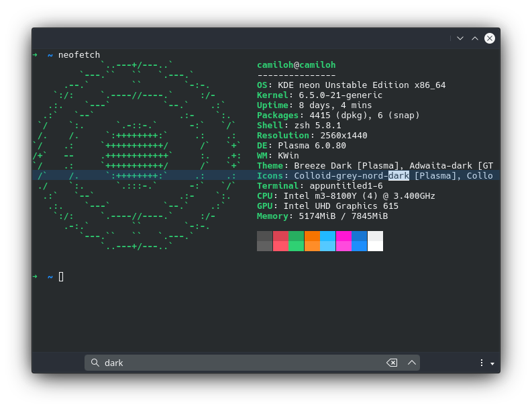Click the highlighted "dark" match in Icons line
532x409 pixels.
click(398, 176)
